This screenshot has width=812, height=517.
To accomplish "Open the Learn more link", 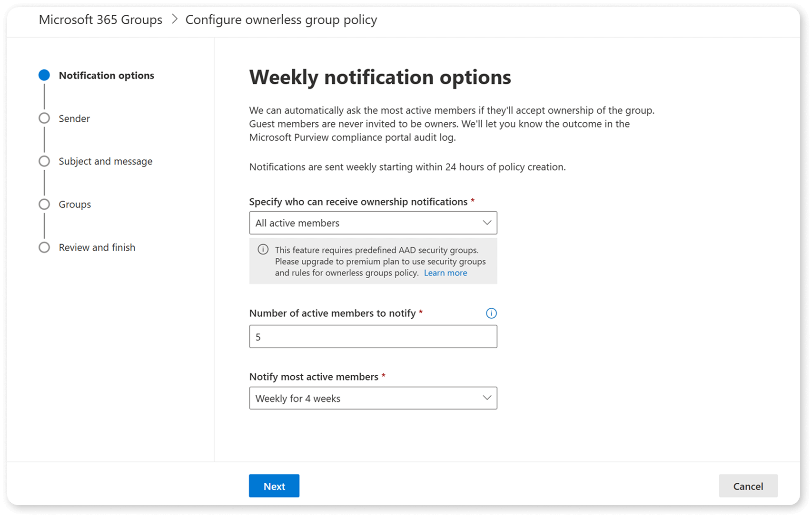I will 446,273.
